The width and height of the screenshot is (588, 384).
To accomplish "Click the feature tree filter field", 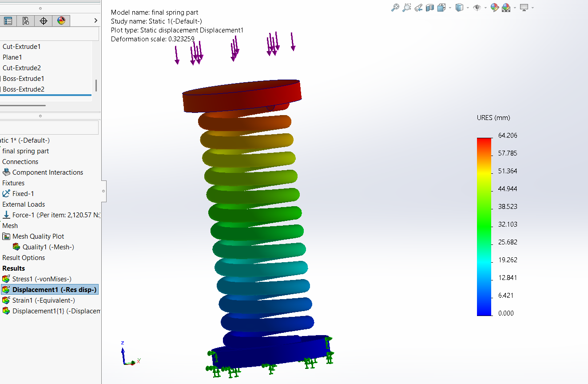I will coord(49,34).
